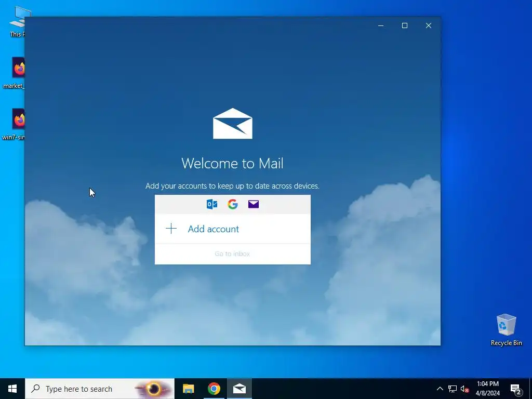This screenshot has width=532, height=399.
Task: Open the clock showing 1:04 PM
Action: click(487, 389)
